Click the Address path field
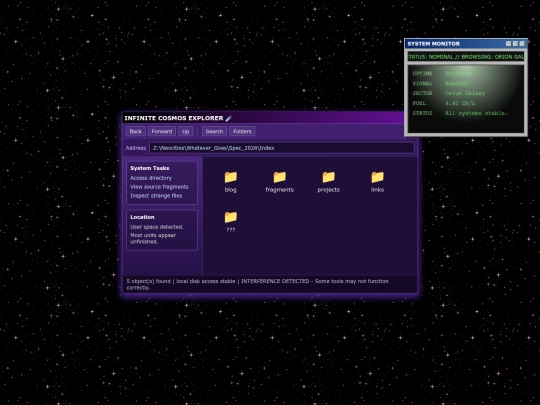 [x=282, y=148]
